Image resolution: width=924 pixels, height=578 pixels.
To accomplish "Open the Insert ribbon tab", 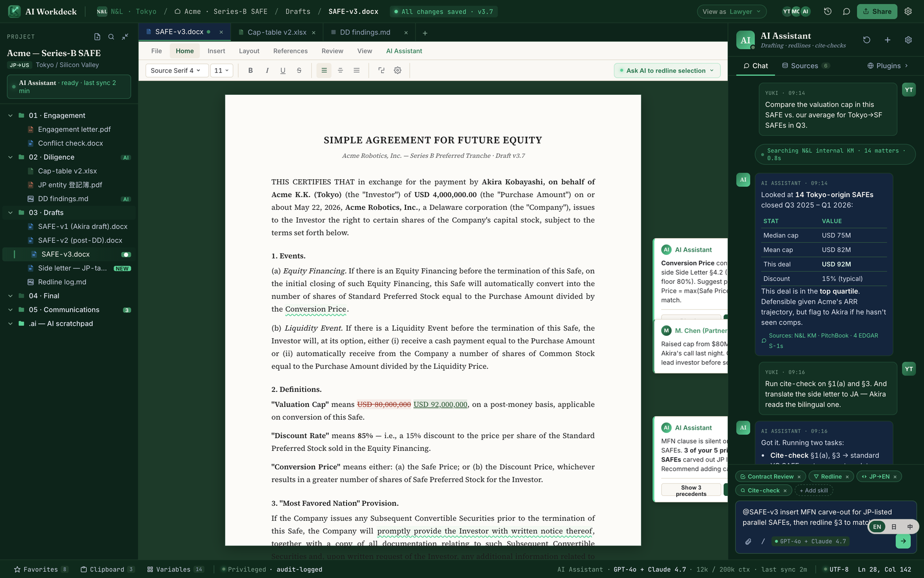I will (x=217, y=51).
